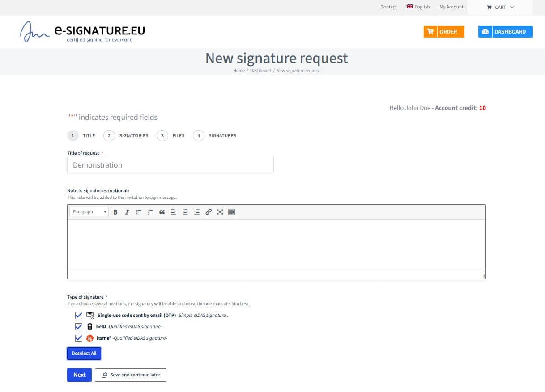The width and height of the screenshot is (545, 392).
Task: Uncheck the itsme signature option
Action: click(x=79, y=338)
